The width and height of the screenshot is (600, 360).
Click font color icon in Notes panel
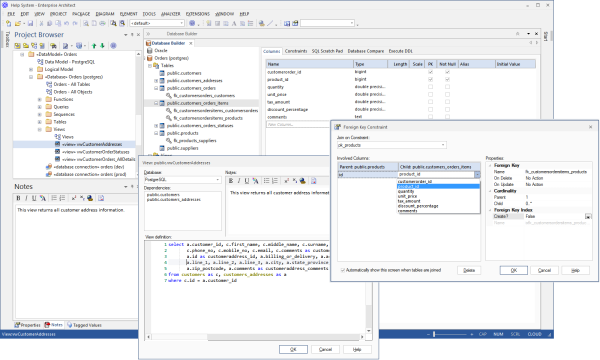click(x=43, y=198)
